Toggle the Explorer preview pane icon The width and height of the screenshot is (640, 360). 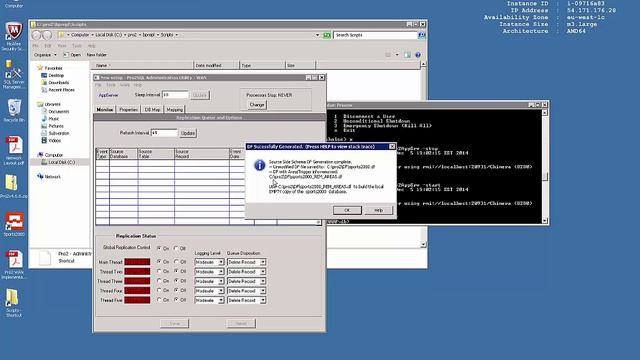pyautogui.click(x=407, y=55)
